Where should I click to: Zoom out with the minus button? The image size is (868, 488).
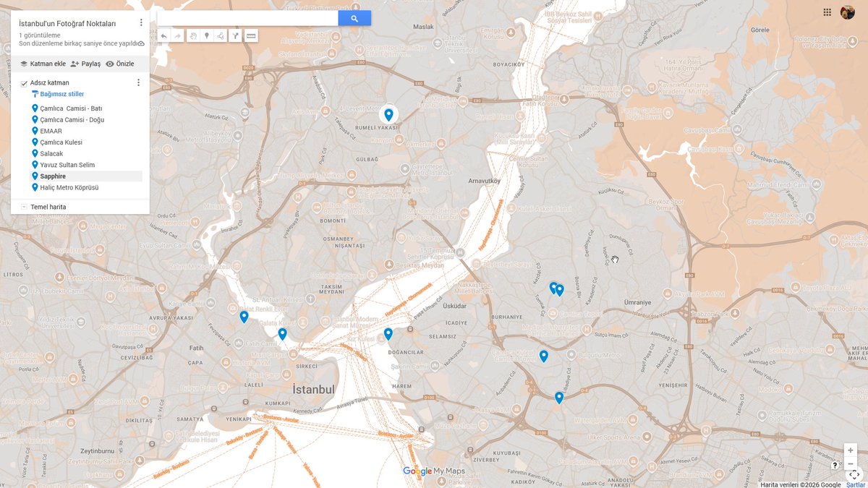pos(851,463)
